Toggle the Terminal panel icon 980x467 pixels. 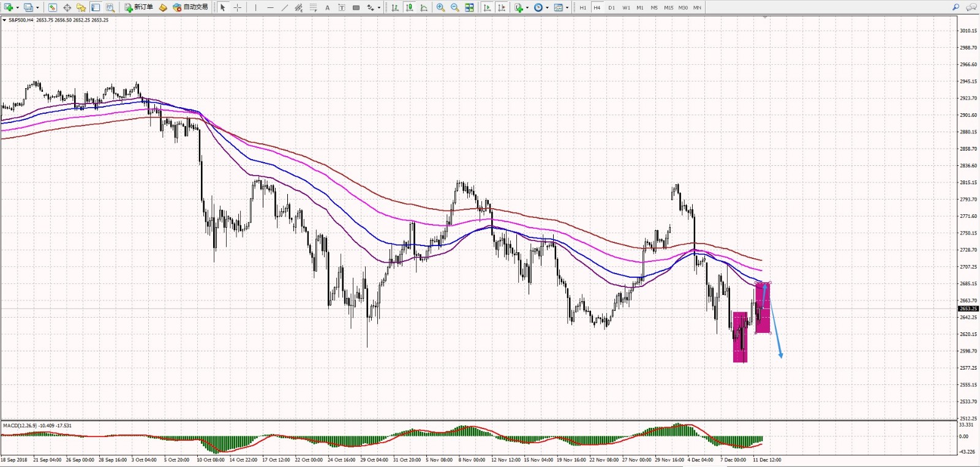click(x=96, y=7)
